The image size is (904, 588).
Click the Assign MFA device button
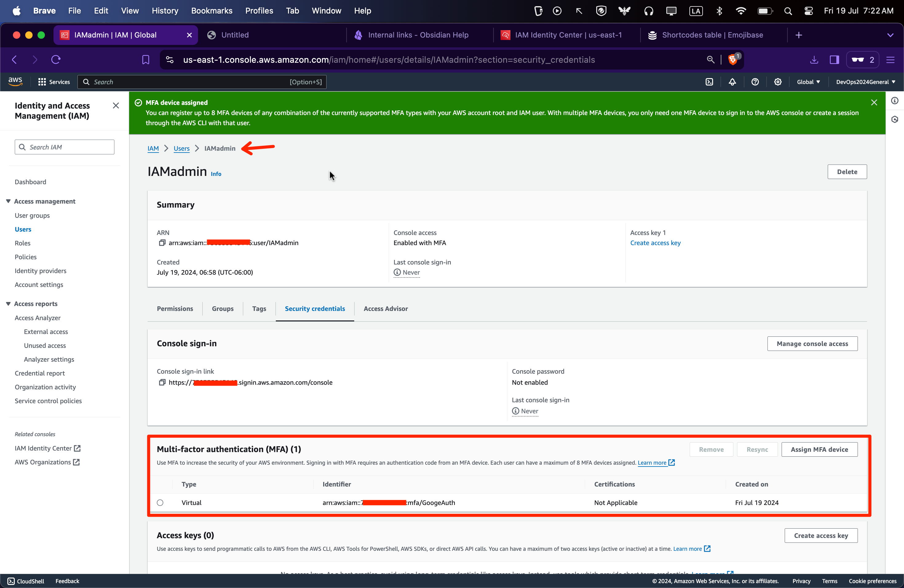click(819, 449)
